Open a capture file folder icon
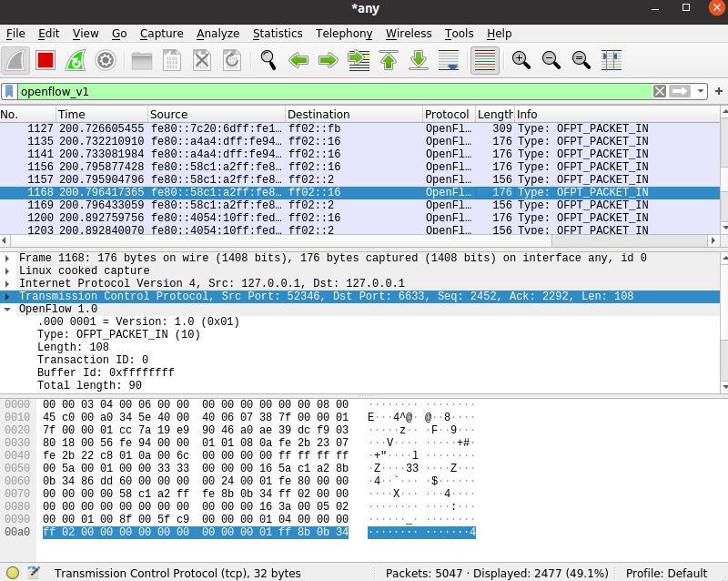 click(x=142, y=60)
